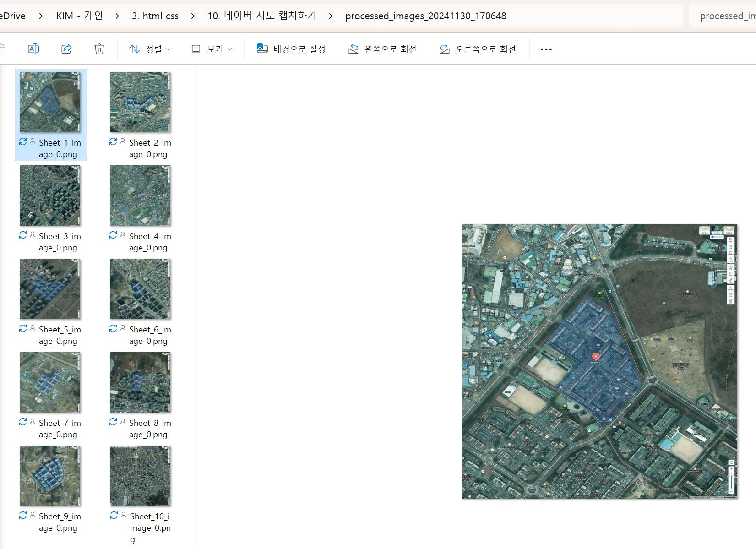Click sync status icon of Sheet_3_image_0.png
Screen dimensions: 756x549
pyautogui.click(x=23, y=235)
